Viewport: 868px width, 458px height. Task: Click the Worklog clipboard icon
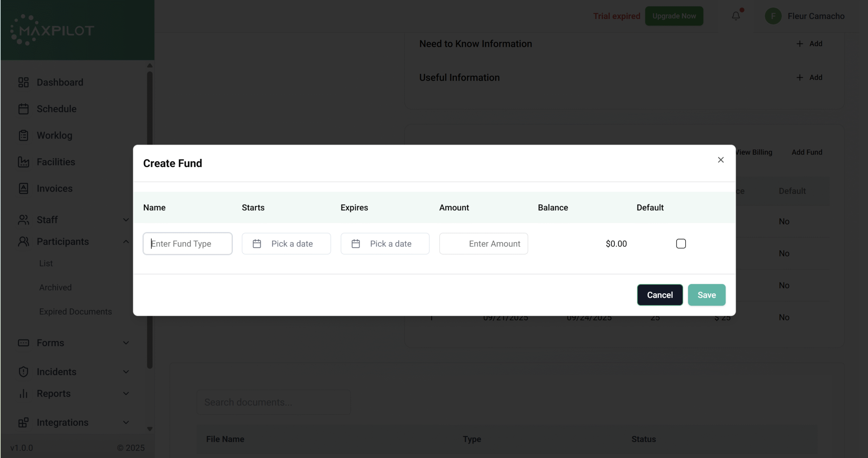tap(23, 135)
